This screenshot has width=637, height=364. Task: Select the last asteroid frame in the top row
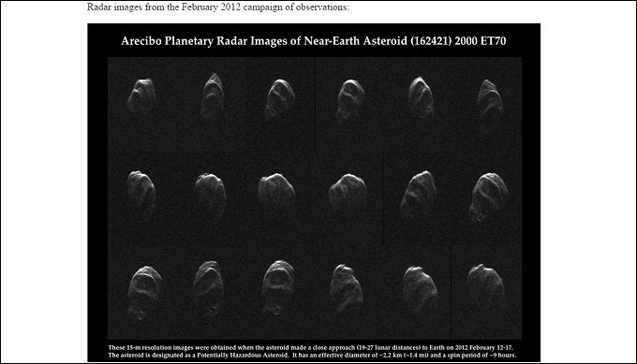pos(490,99)
